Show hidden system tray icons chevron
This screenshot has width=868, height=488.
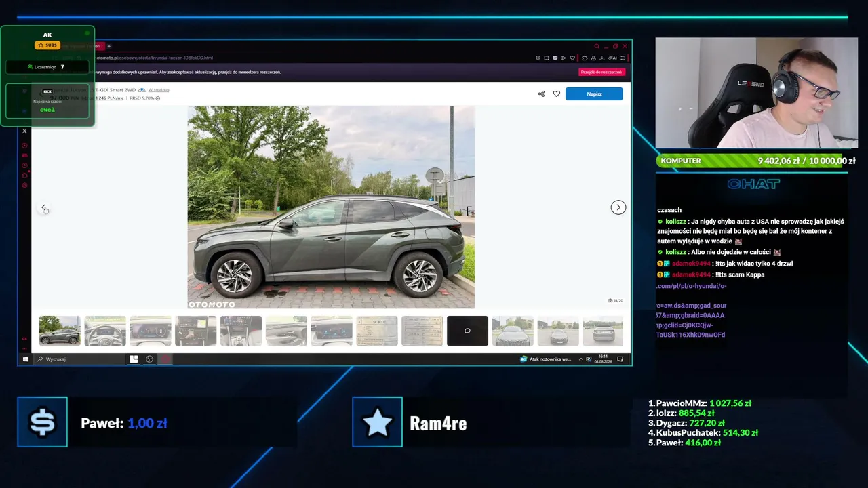pyautogui.click(x=580, y=359)
